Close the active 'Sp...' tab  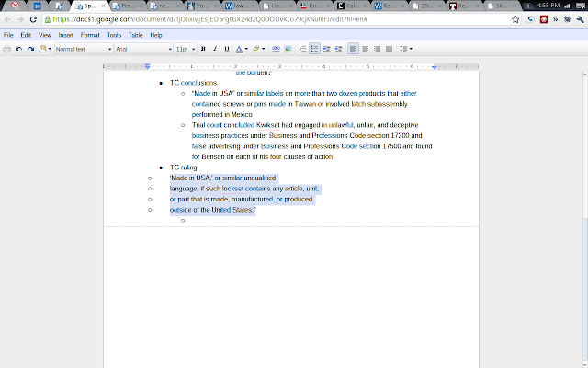103,6
